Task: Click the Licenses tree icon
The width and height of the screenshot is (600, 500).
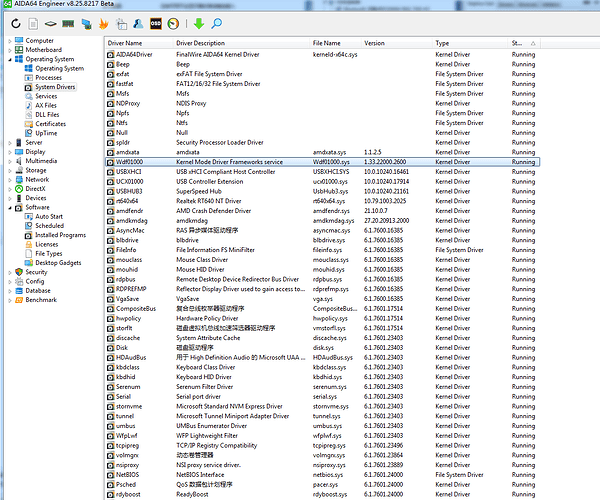Action: [29, 244]
